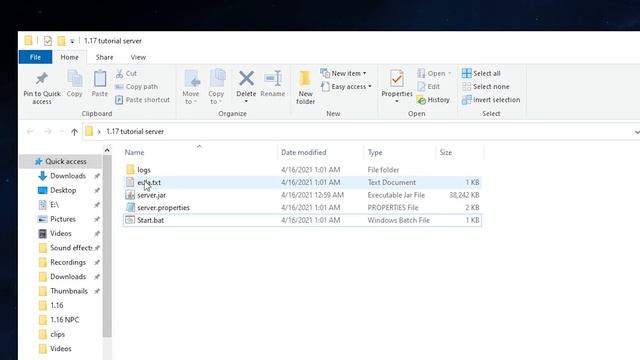Open Sound effects folder in sidebar

[x=65, y=248]
